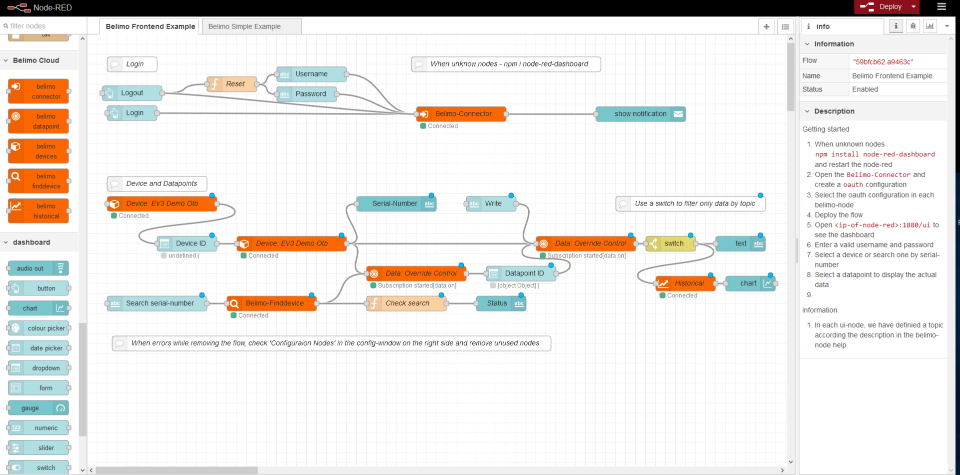Click the filter nodes search field
This screenshot has width=960, height=475.
coord(45,25)
